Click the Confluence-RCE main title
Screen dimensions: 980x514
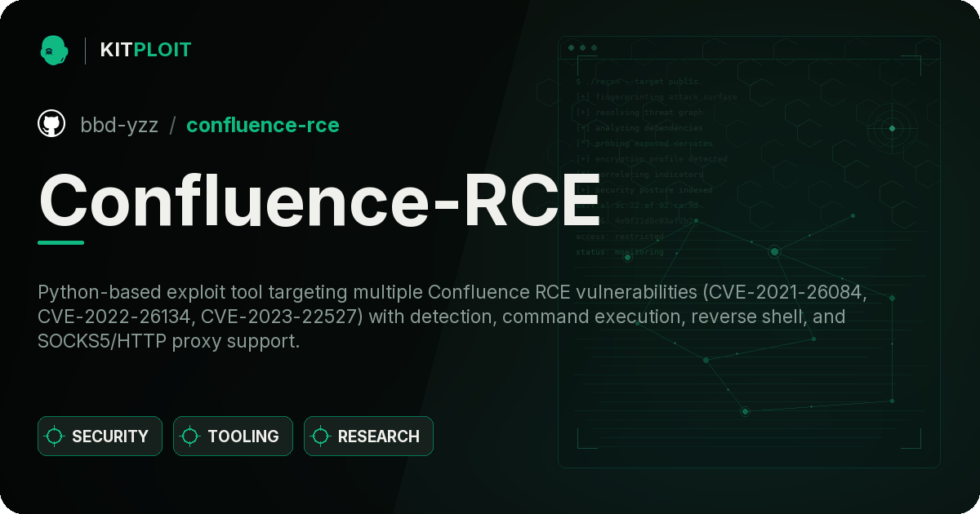click(x=319, y=199)
